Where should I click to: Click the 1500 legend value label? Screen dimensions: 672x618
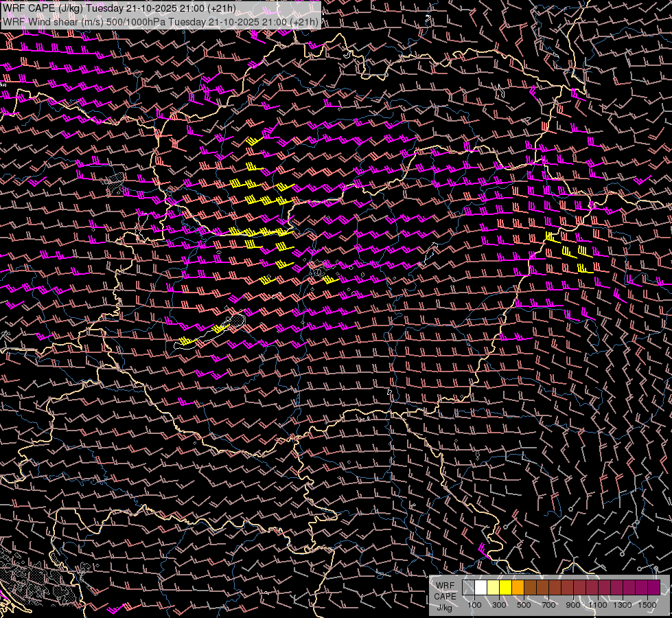tap(647, 605)
